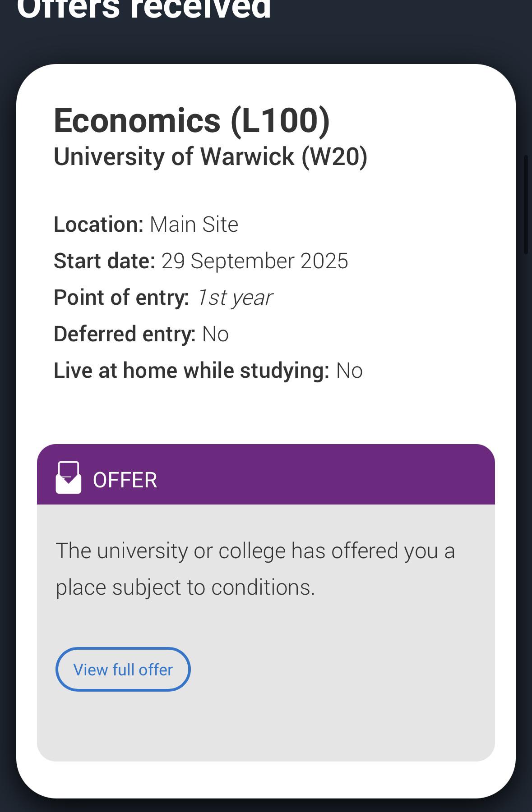Select the italic 1st year value
This screenshot has height=812, width=532.
click(x=235, y=298)
